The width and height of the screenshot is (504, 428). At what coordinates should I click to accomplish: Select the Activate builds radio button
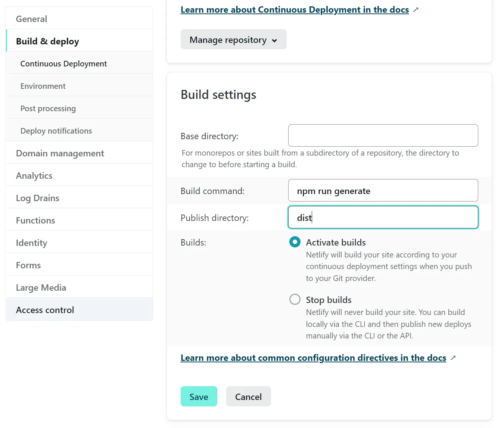pyautogui.click(x=295, y=242)
